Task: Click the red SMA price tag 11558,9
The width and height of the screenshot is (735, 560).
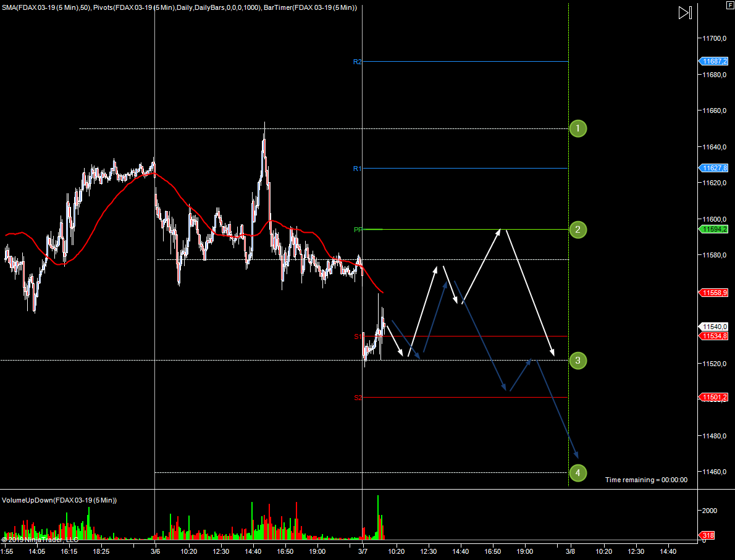Action: point(715,293)
